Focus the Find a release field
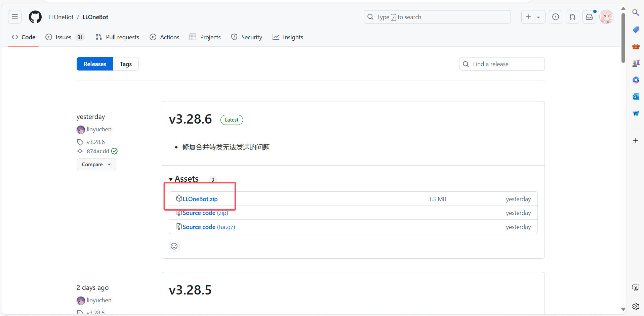 pos(501,64)
